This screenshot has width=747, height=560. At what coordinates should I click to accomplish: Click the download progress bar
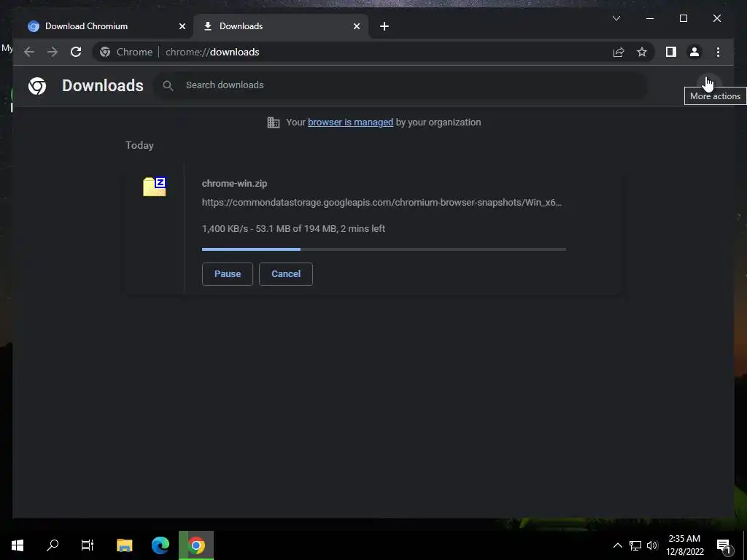tap(384, 249)
